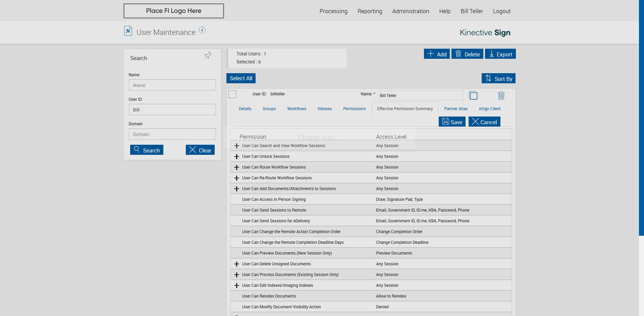Focus the Name search field
644x316 pixels.
coord(172,85)
